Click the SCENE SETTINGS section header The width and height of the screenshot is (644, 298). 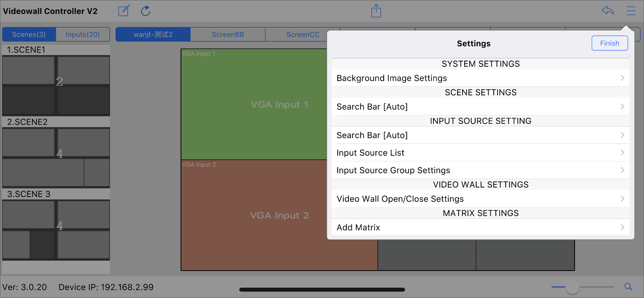481,92
